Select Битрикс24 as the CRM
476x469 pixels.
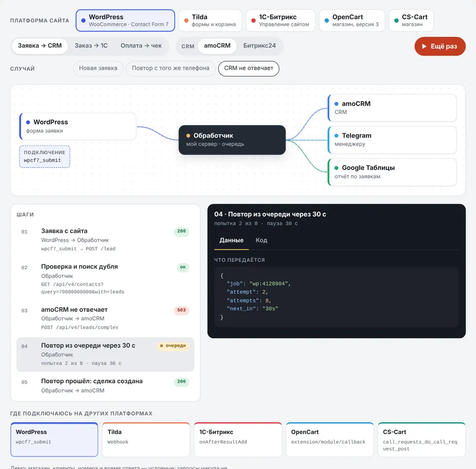[x=259, y=46]
